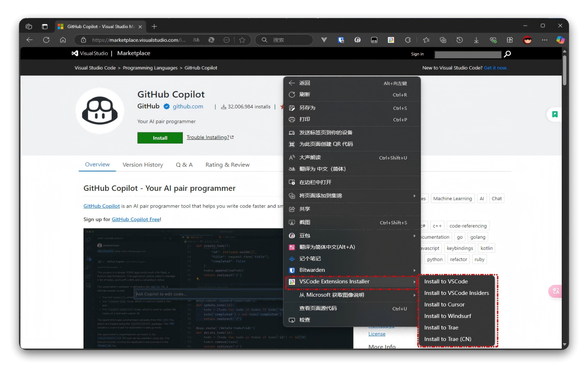The image size is (588, 368).
Task: Go to the browser home page icon
Action: [x=63, y=40]
